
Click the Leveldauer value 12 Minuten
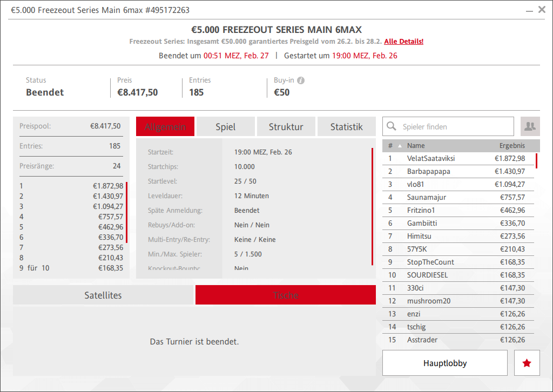pos(252,195)
